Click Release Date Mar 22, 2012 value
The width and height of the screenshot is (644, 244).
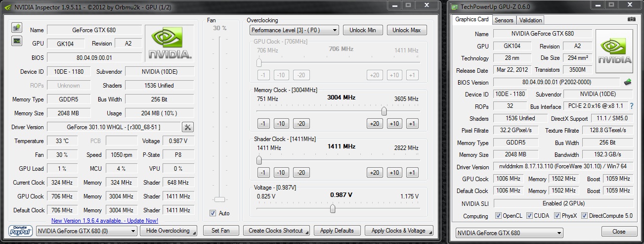[x=512, y=70]
